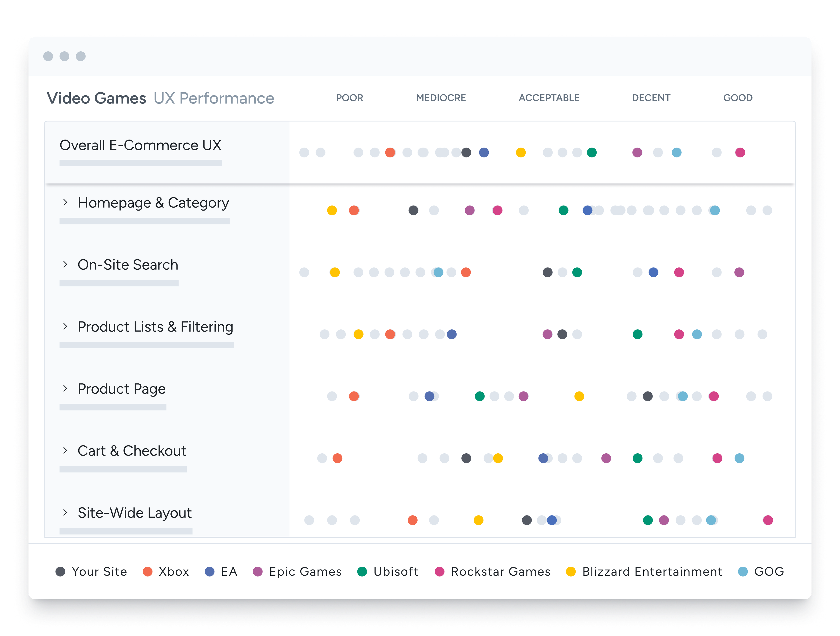Expand the On-Site Search row chevron

pyautogui.click(x=65, y=264)
